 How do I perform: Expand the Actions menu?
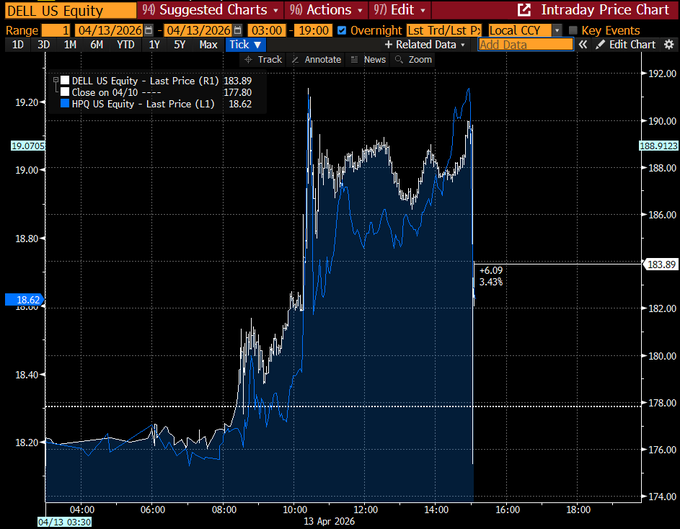click(326, 10)
